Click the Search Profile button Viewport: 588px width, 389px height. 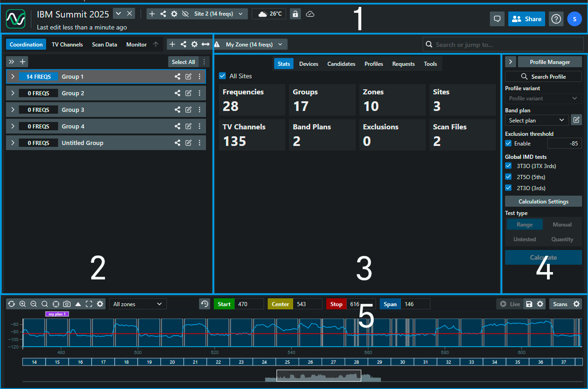point(543,76)
